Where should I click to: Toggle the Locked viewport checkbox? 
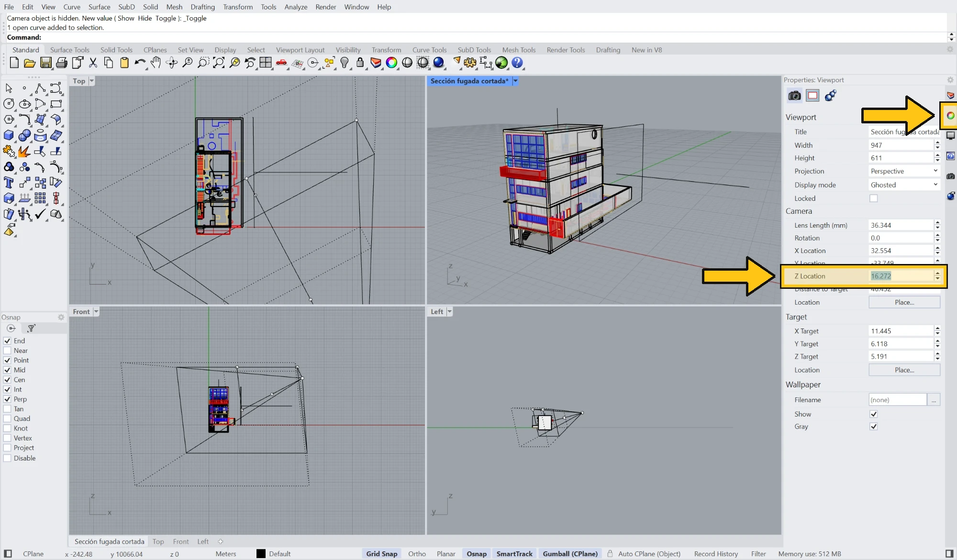874,198
